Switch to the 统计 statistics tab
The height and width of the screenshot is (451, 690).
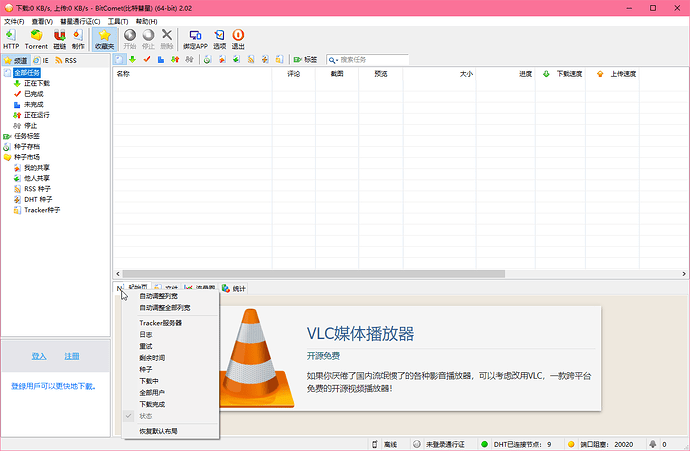tap(234, 288)
